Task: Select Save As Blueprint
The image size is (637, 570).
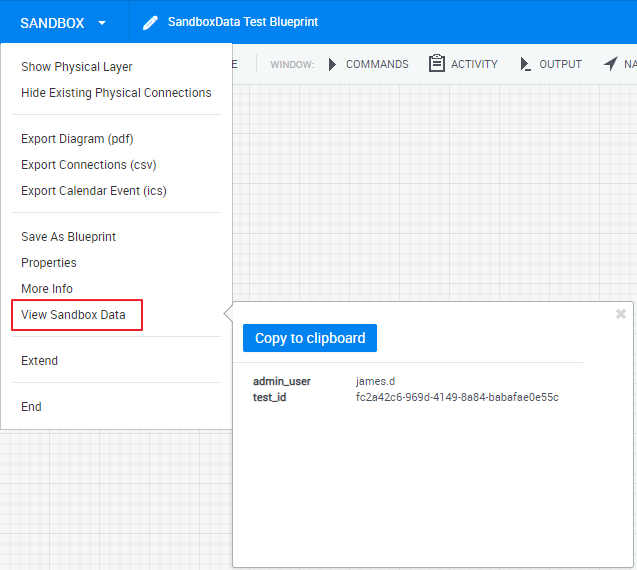Action: [68, 237]
